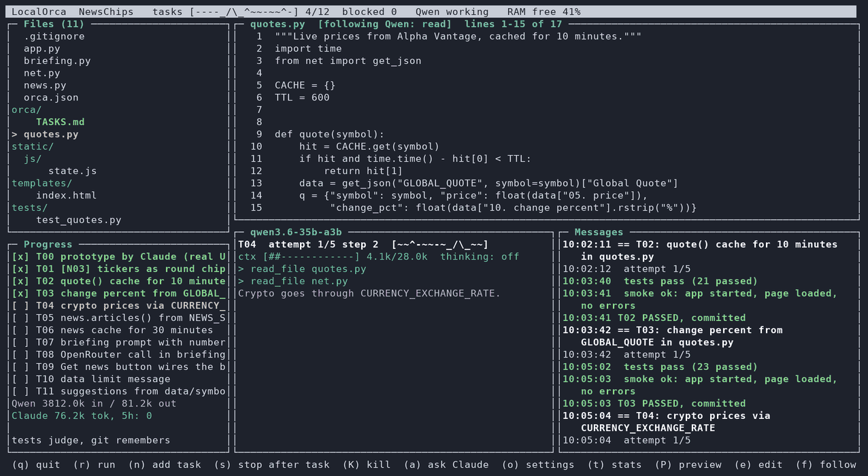The height and width of the screenshot is (476, 868).
Task: Check the T10 data limit message box
Action: tap(20, 379)
